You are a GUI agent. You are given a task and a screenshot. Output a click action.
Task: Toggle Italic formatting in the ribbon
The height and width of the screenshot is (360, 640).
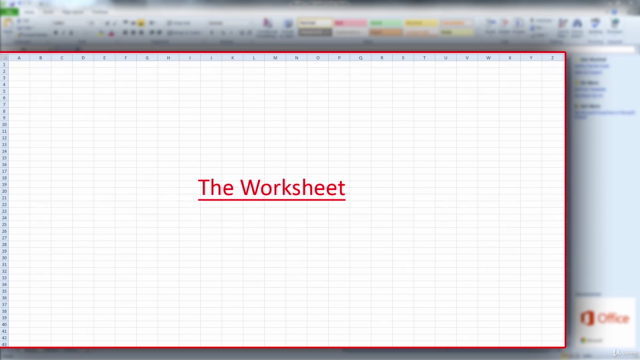pyautogui.click(x=64, y=33)
